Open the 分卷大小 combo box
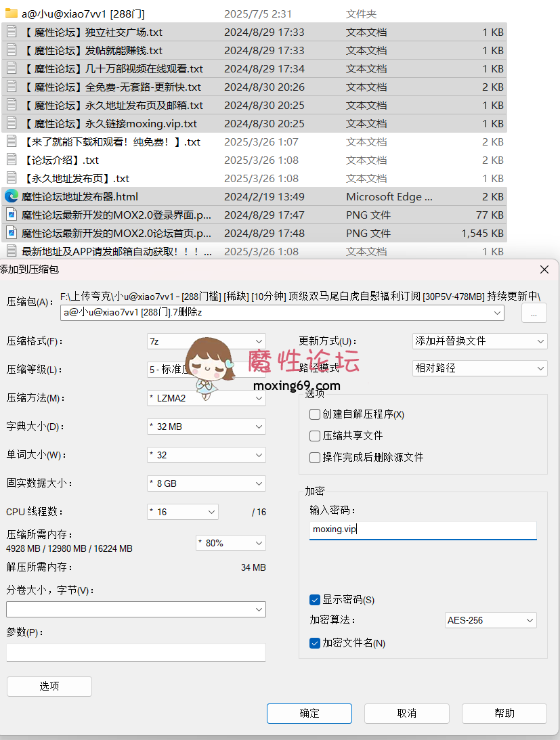 click(x=136, y=609)
